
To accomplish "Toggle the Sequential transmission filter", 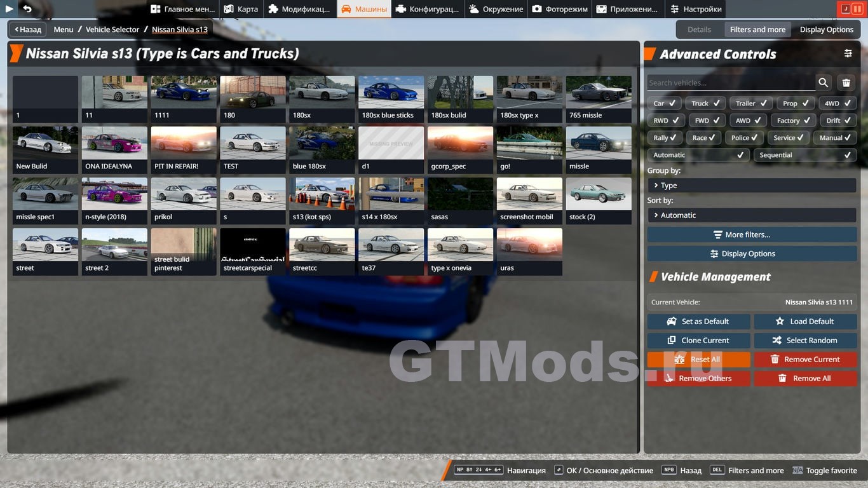I will click(x=805, y=154).
